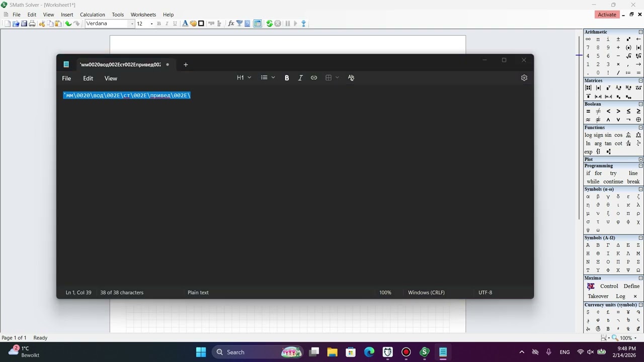Screen dimensions: 644x362
Task: Open the table dropdown in Notepad
Action: [332, 77]
